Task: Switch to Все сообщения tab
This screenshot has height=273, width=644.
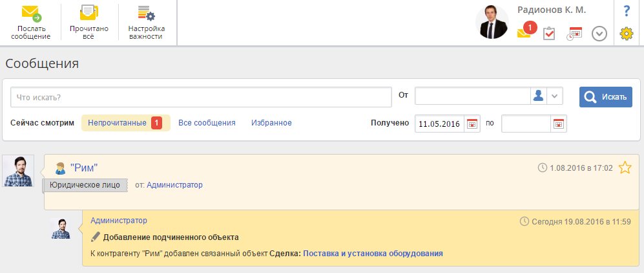Action: (x=207, y=123)
